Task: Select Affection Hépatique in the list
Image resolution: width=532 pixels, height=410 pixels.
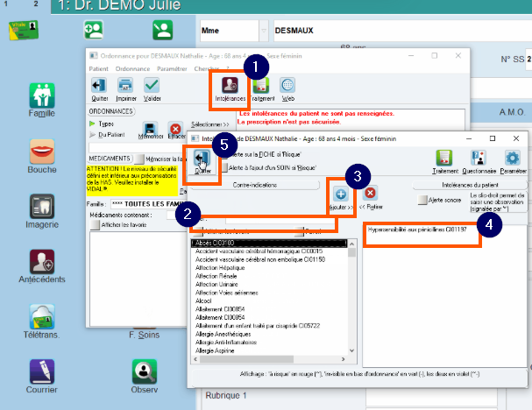Action: click(220, 268)
